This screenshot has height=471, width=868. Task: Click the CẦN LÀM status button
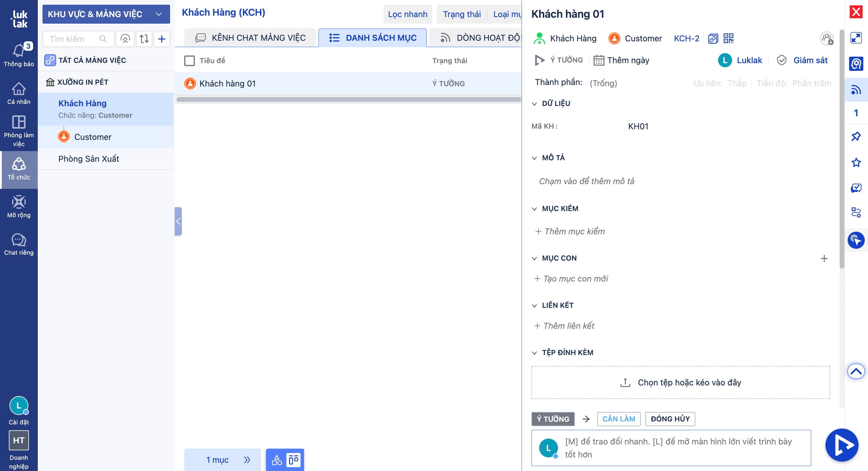[618, 419]
